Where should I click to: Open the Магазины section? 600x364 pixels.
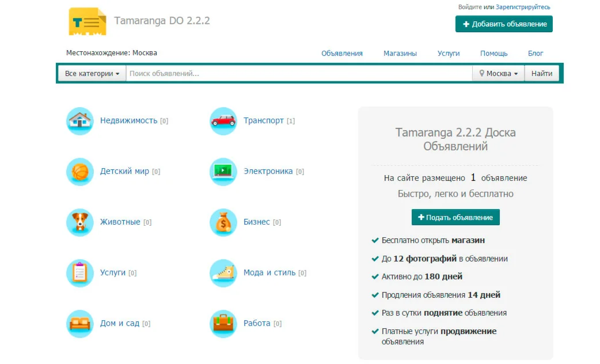pyautogui.click(x=400, y=52)
